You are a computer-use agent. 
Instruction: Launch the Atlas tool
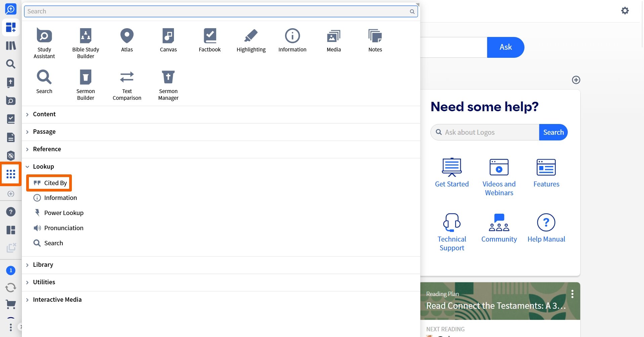point(127,40)
